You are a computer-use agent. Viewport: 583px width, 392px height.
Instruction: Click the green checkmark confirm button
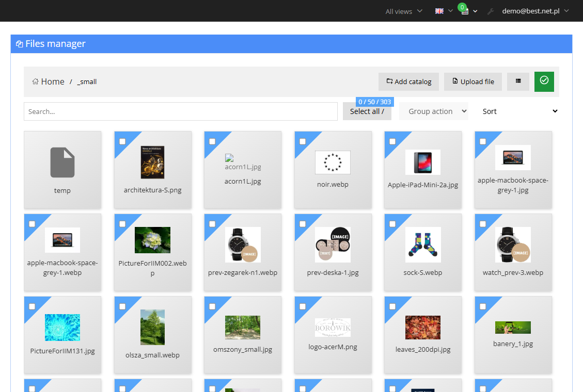(x=544, y=81)
